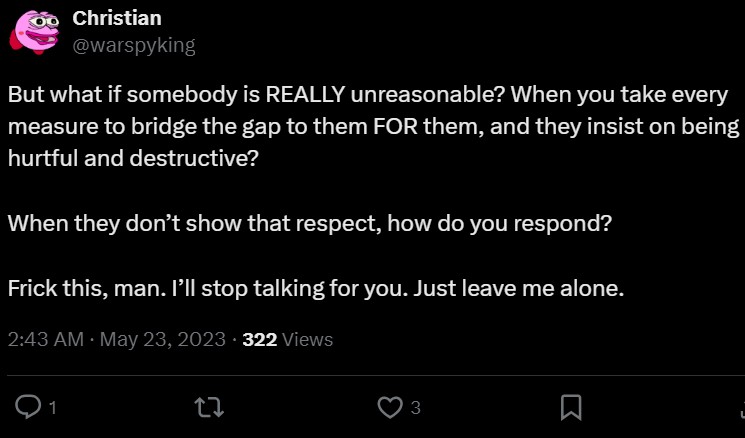Open Christian's pink frog profile avatar
This screenshot has height=438, width=745.
(34, 31)
